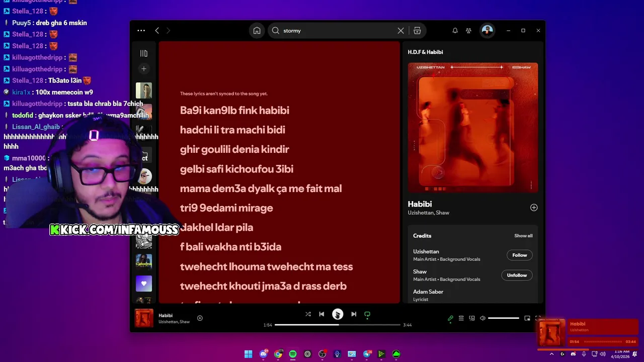Screen dimensions: 644x362
Task: Click the Habibi media overlay widget
Action: (588, 333)
